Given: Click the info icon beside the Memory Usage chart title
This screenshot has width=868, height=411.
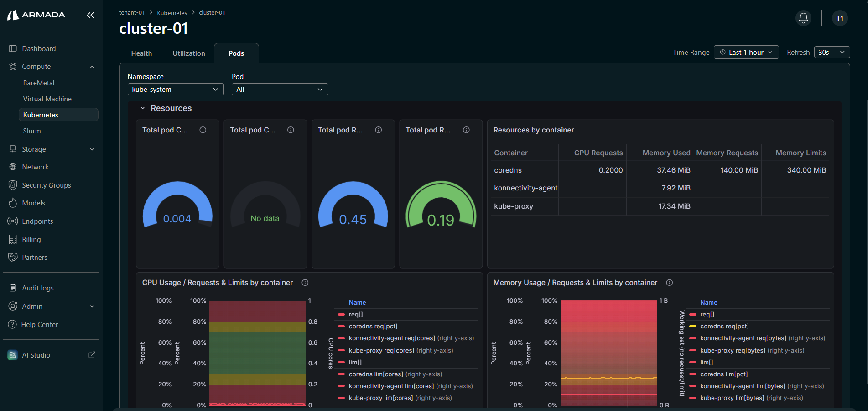Looking at the screenshot, I should coord(670,283).
